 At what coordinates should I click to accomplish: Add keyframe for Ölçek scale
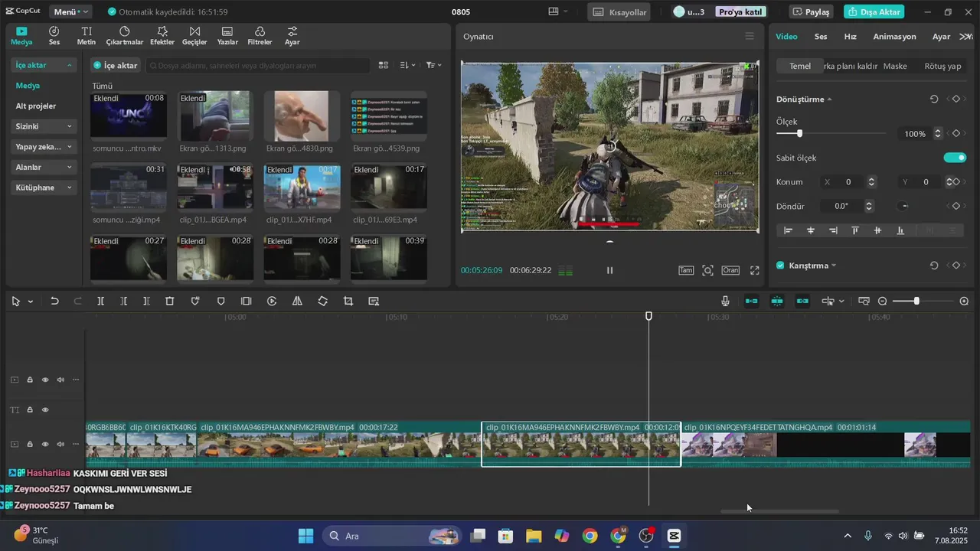point(955,134)
